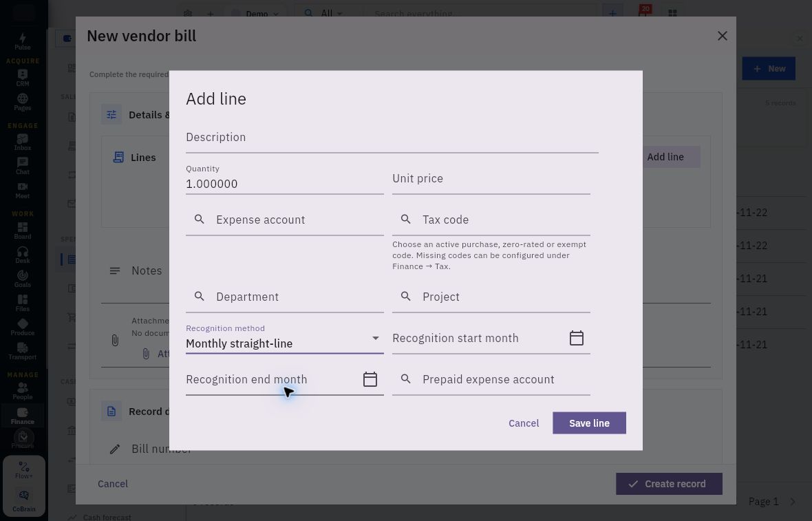Click the Prepaid expense account search icon
The width and height of the screenshot is (812, 521).
pyautogui.click(x=406, y=380)
